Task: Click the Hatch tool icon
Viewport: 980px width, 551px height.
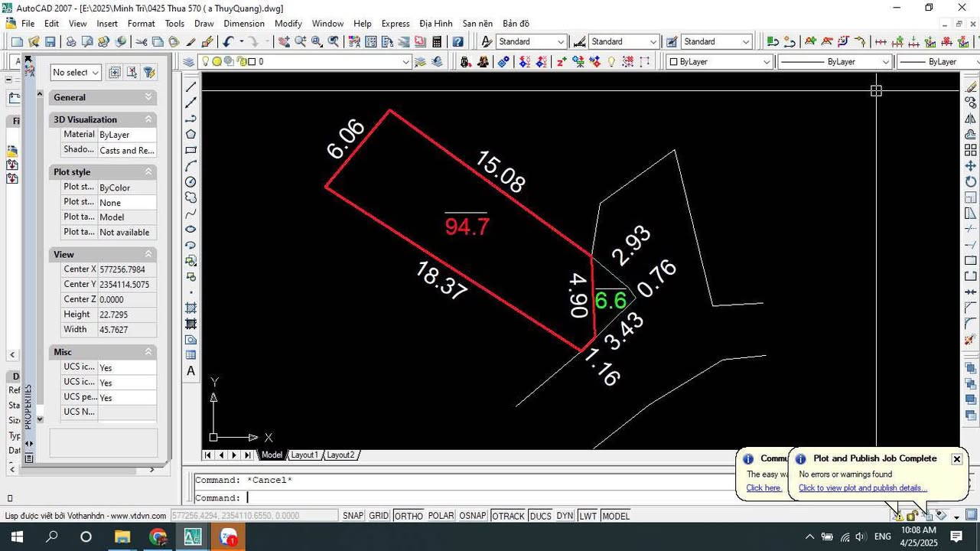Action: [x=191, y=308]
